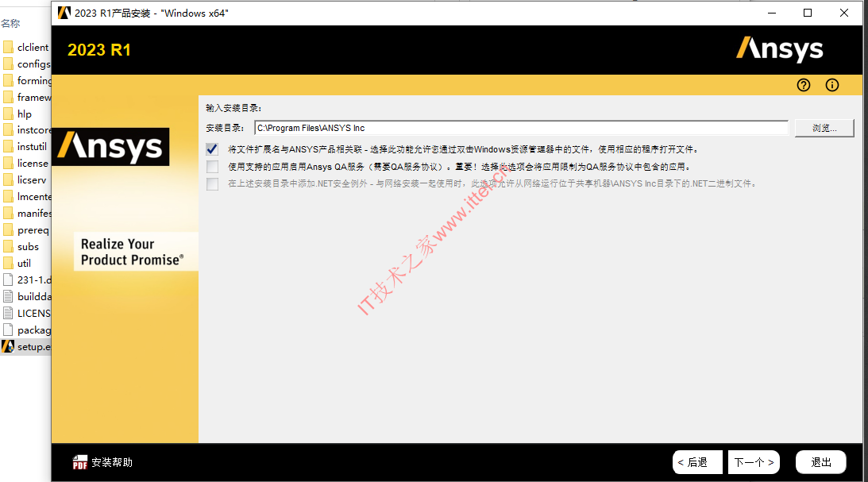
Task: Select the instcore folder name in explorer
Action: click(x=34, y=130)
